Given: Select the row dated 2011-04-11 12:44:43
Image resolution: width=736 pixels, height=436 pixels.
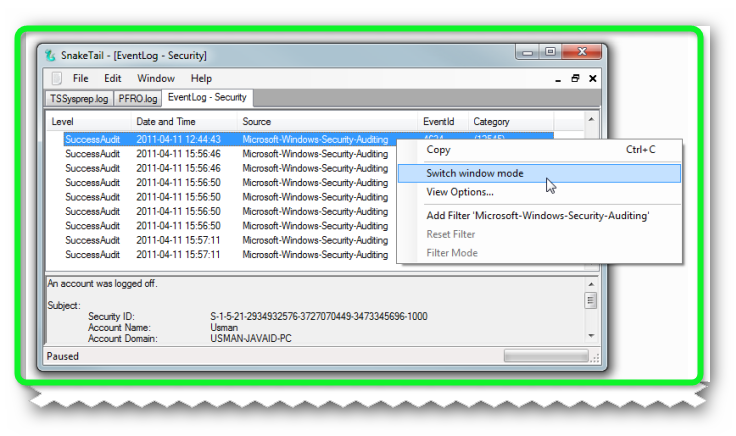Looking at the screenshot, I should tap(308, 139).
